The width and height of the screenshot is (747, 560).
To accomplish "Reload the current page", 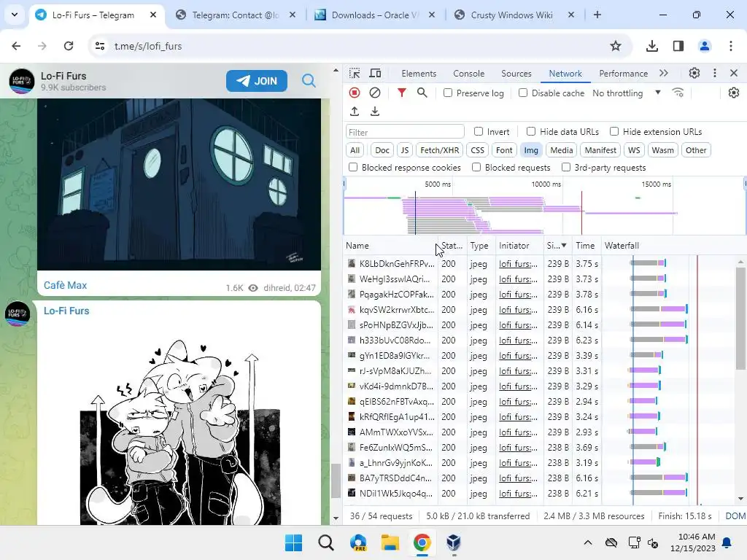I will pyautogui.click(x=69, y=46).
